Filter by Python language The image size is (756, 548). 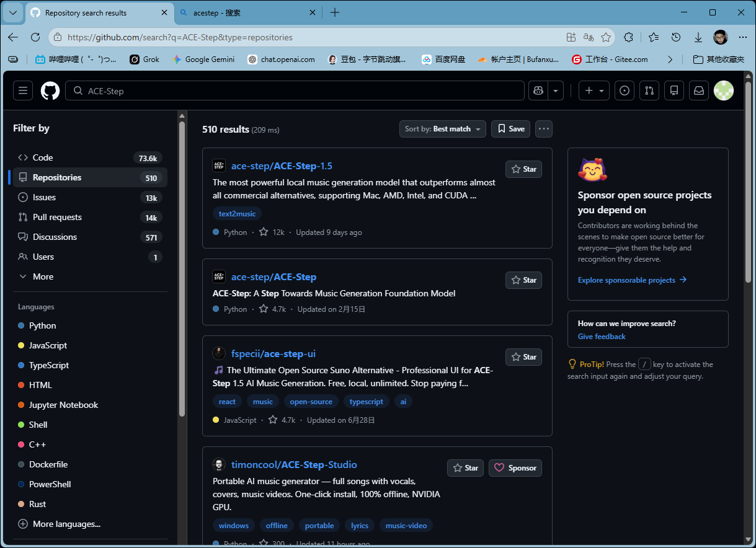point(90,325)
